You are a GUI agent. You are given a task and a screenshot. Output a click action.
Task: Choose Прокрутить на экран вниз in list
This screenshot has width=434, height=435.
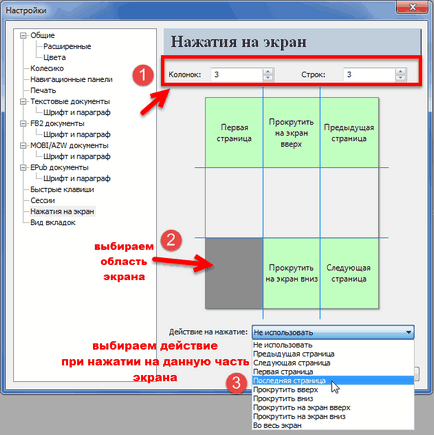(x=333, y=417)
